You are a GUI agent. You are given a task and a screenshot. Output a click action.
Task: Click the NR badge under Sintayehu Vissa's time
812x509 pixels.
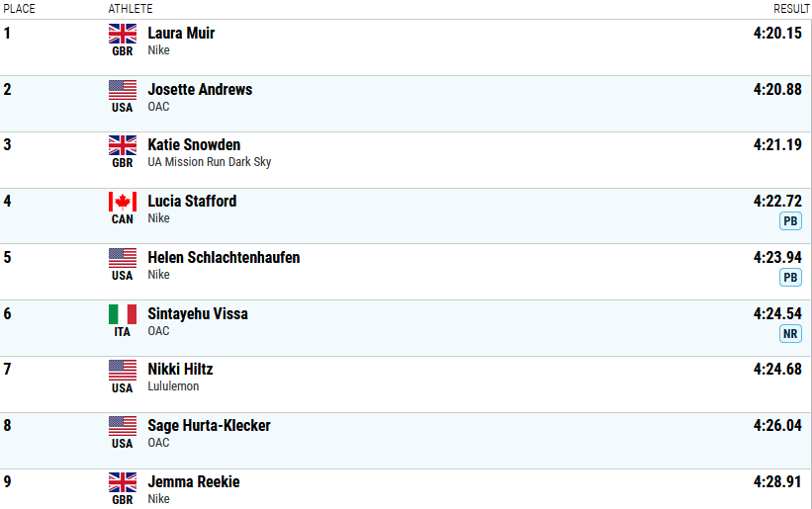(790, 334)
